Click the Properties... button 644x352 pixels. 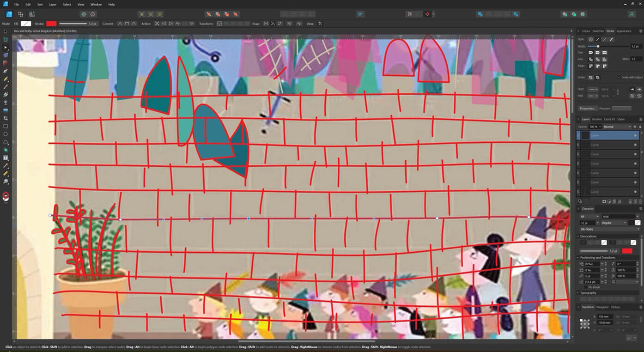coord(588,108)
